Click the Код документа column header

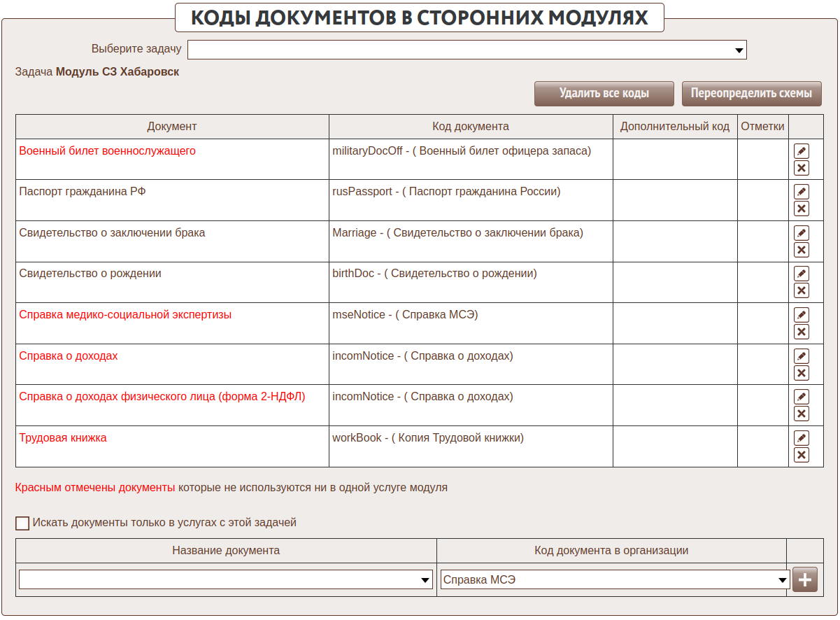(x=470, y=127)
